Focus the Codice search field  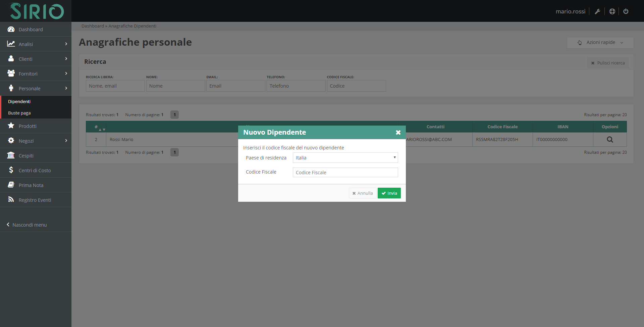[356, 86]
